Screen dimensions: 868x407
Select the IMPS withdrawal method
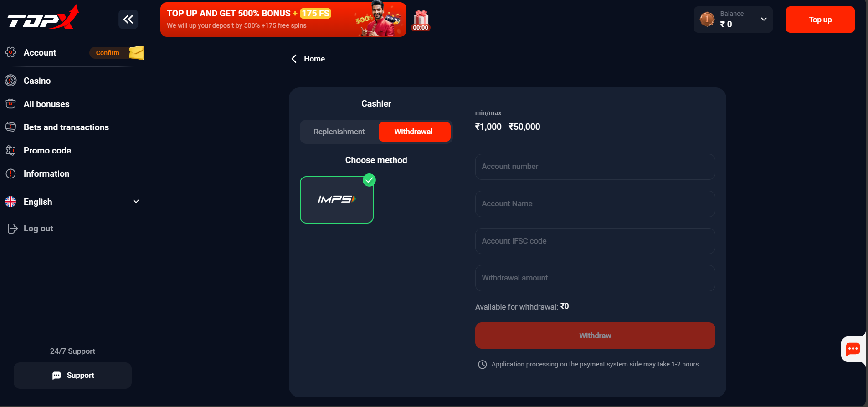point(337,199)
